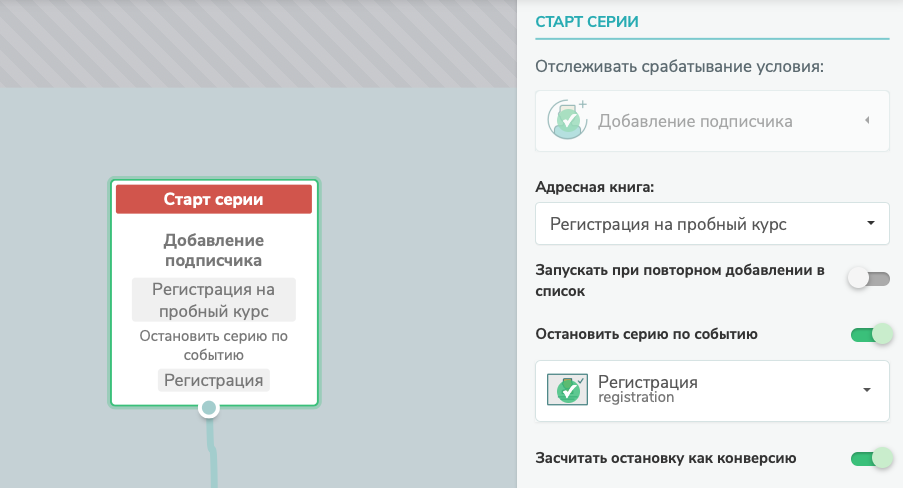Select the red Старт серии block header
Screen dimensions: 903x488
coord(214,199)
